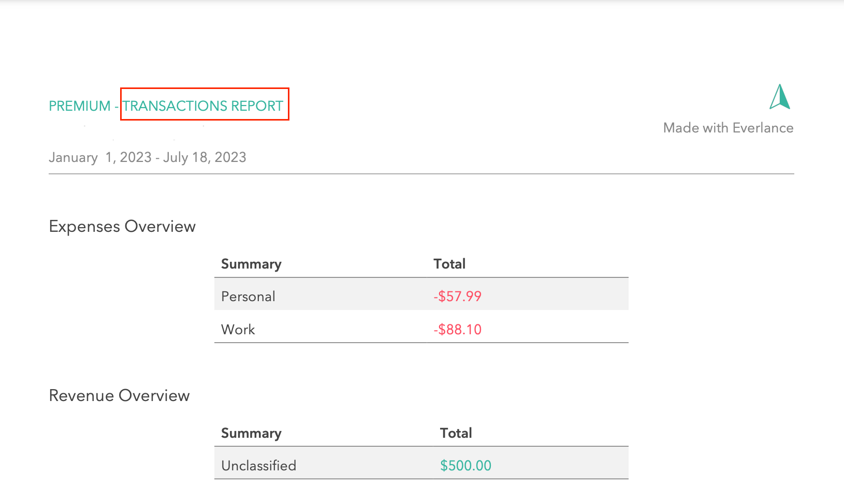This screenshot has width=844, height=504.
Task: Click the -$57.99 personal total amount
Action: point(458,297)
